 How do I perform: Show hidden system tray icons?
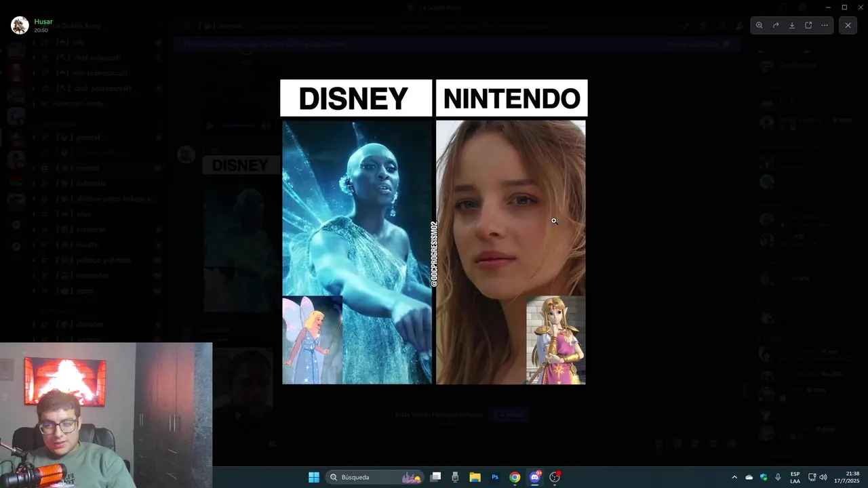(734, 477)
